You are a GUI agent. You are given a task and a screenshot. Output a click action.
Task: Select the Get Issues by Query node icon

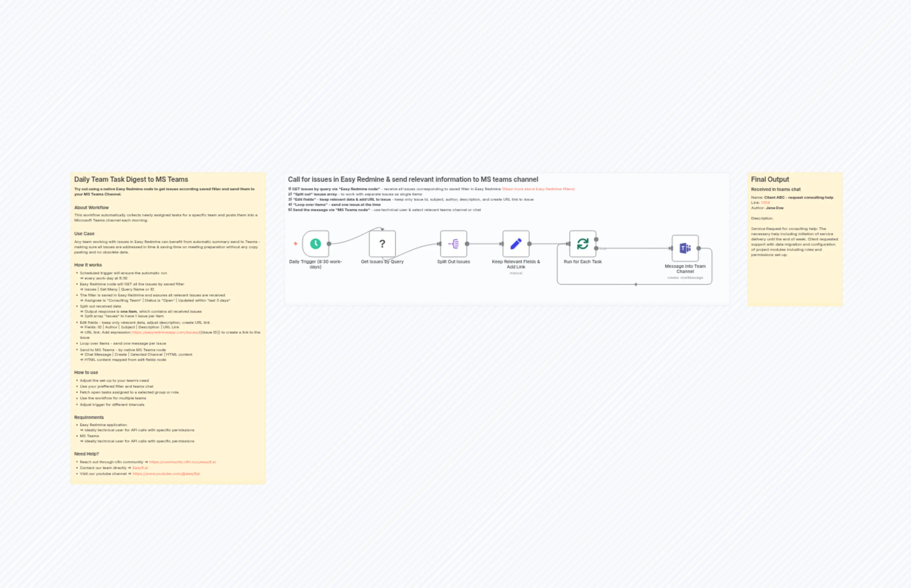pyautogui.click(x=382, y=244)
